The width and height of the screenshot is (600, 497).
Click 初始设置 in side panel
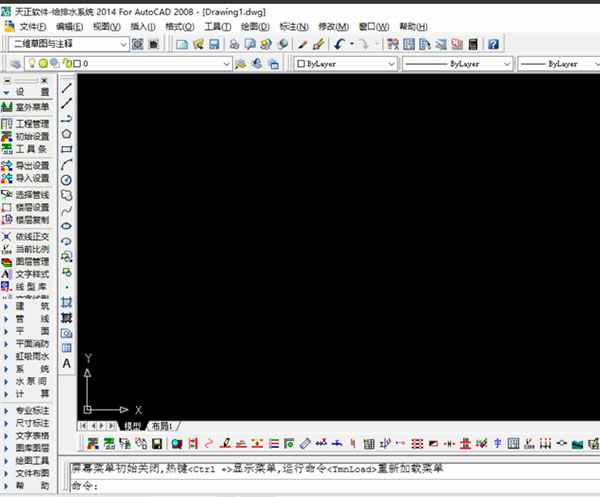coord(26,137)
